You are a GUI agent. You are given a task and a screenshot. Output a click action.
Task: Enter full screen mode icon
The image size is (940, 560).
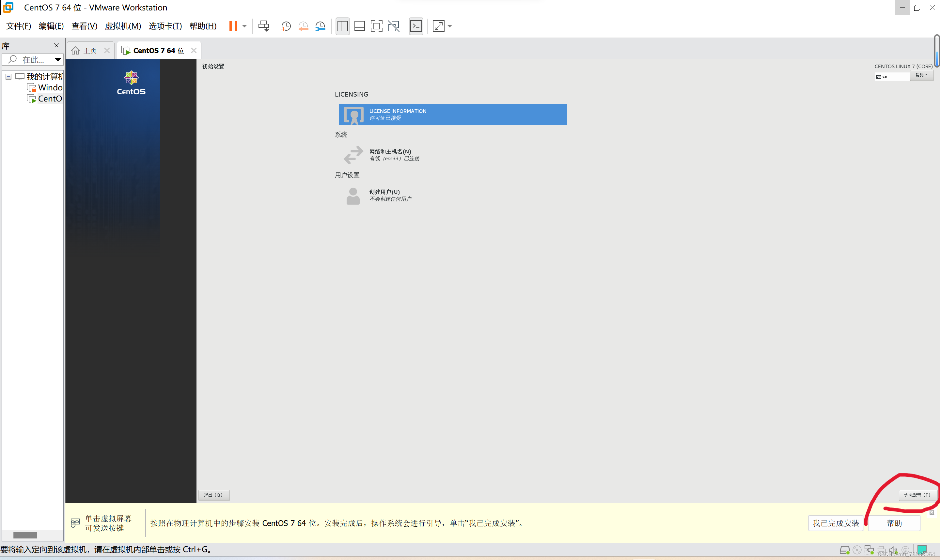376,26
